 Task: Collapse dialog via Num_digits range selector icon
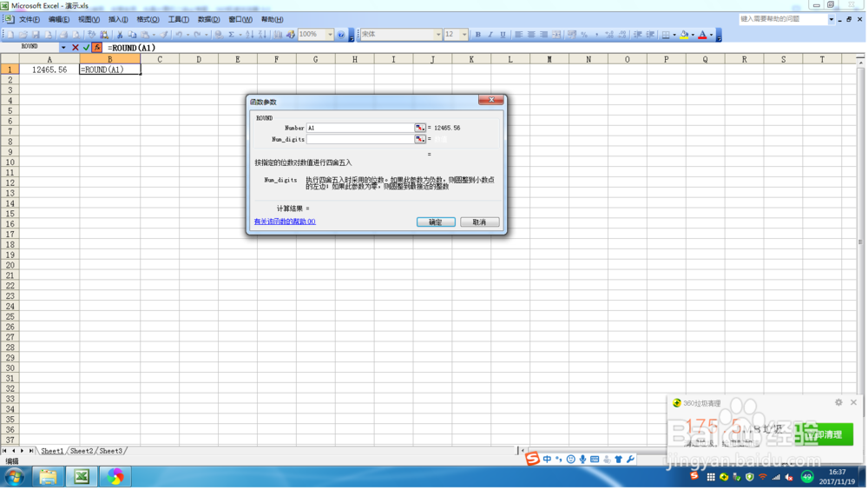point(420,140)
